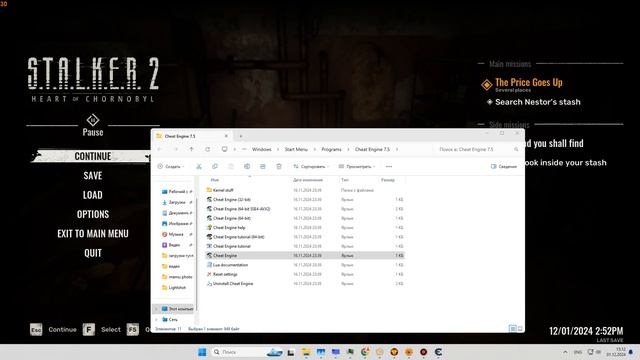This screenshot has width=640, height=360.
Task: Click the Cut scissors icon in Explorer toolbar
Action: pos(199,167)
